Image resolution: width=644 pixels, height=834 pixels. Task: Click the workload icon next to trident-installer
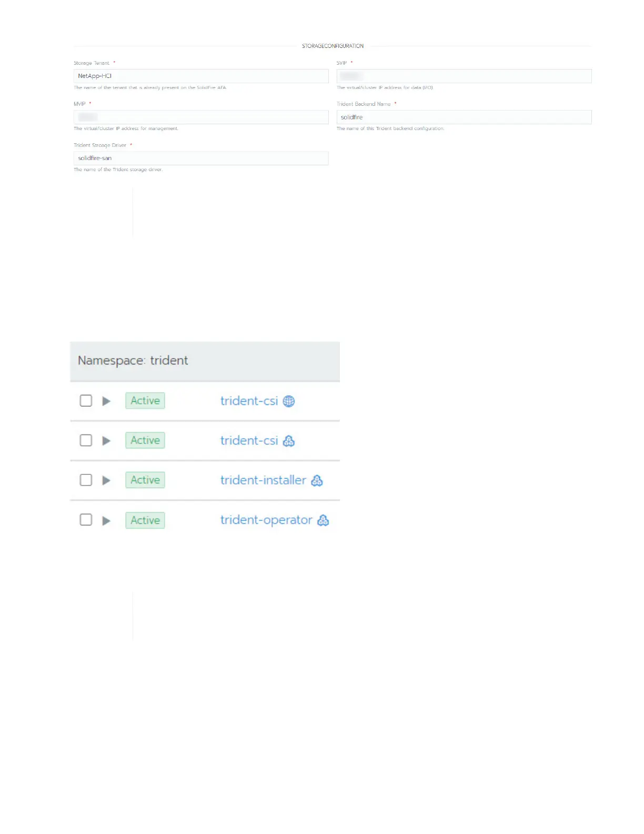pos(317,480)
